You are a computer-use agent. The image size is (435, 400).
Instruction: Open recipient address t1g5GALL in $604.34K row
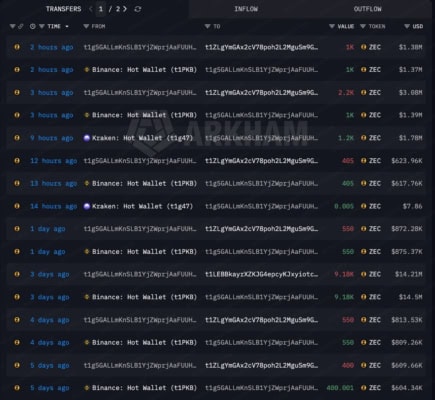pos(261,388)
